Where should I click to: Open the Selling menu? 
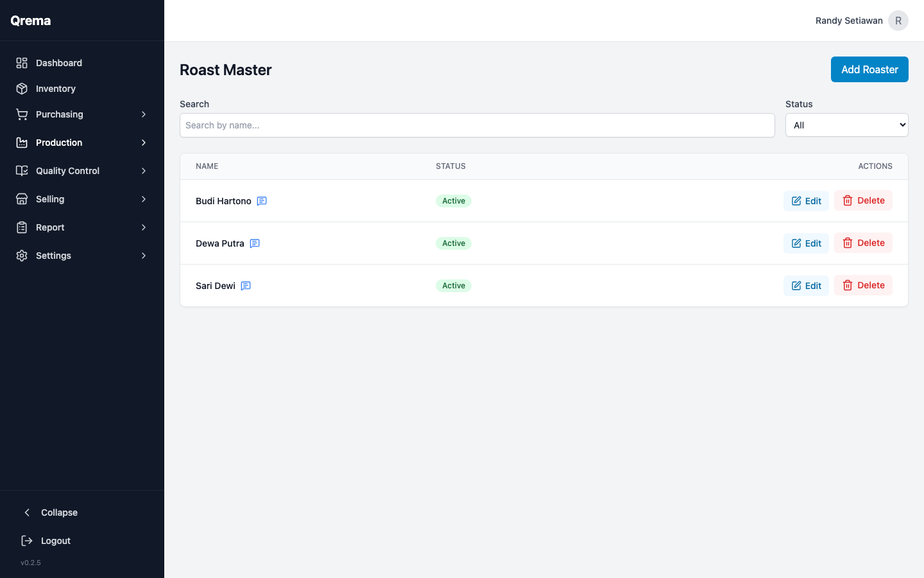50,199
